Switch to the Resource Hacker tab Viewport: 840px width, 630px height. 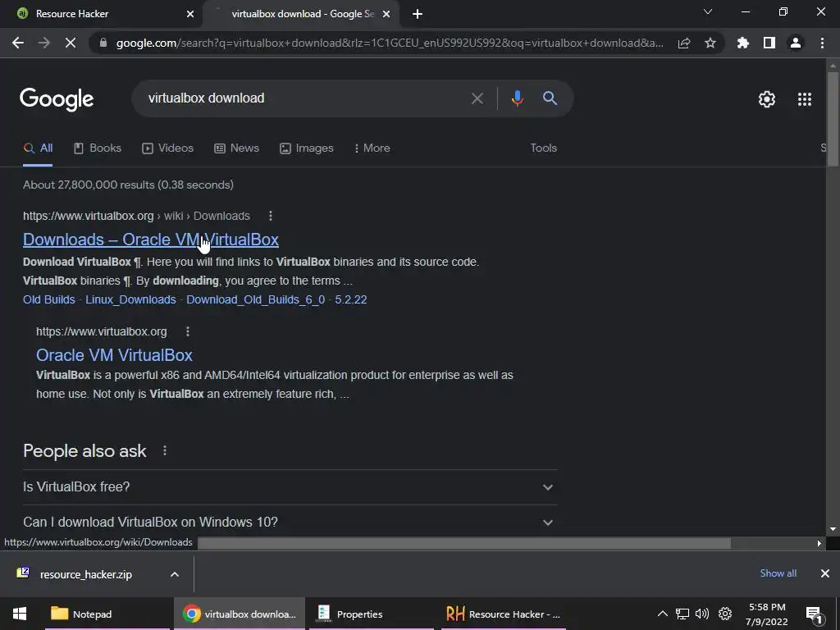pos(102,14)
